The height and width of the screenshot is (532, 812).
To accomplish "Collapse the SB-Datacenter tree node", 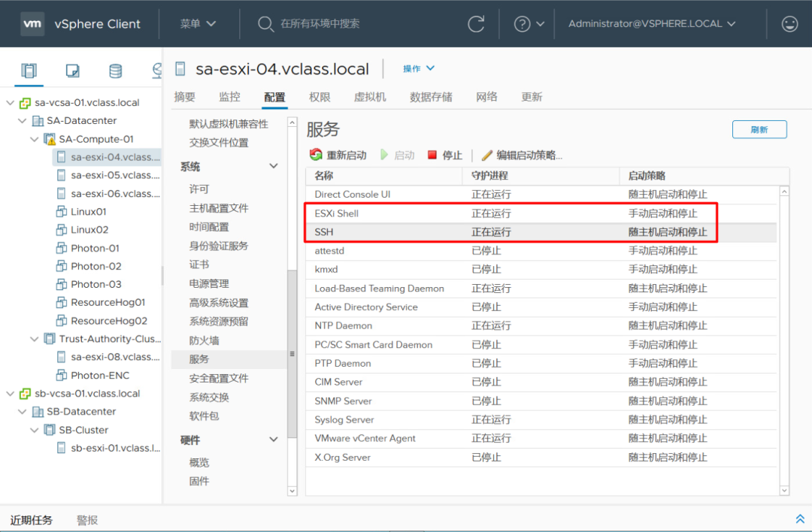I will (23, 412).
